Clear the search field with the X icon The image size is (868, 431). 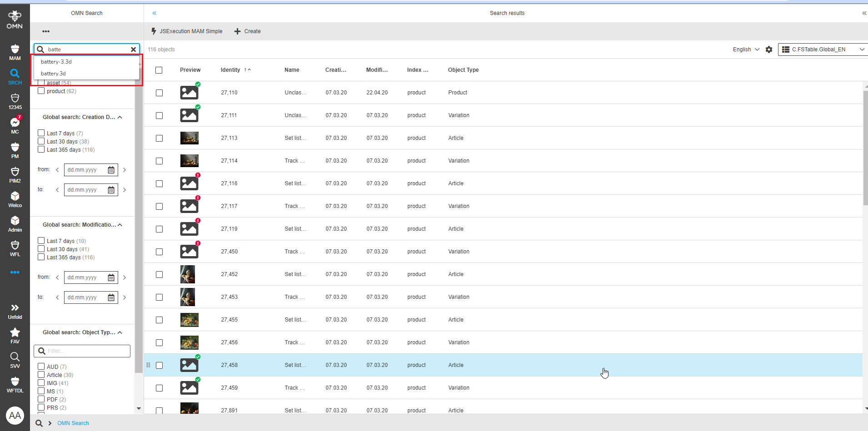133,49
